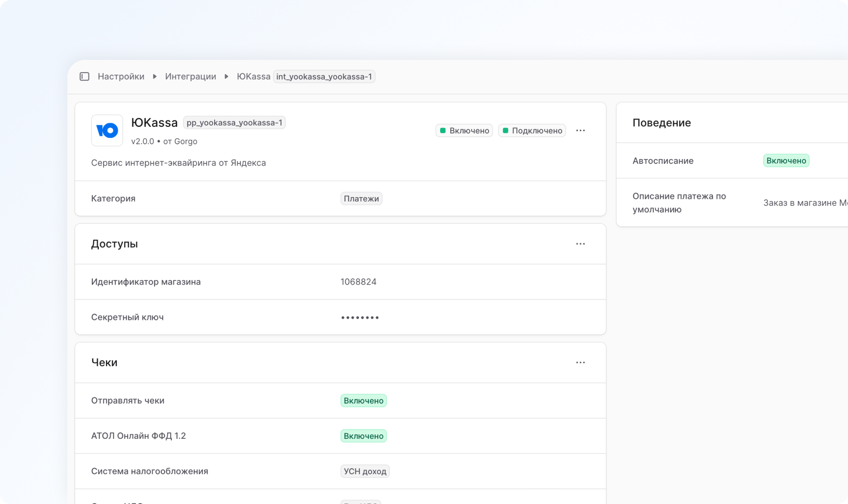
Task: Click the Отправлять чеки Включено badge
Action: coord(364,400)
